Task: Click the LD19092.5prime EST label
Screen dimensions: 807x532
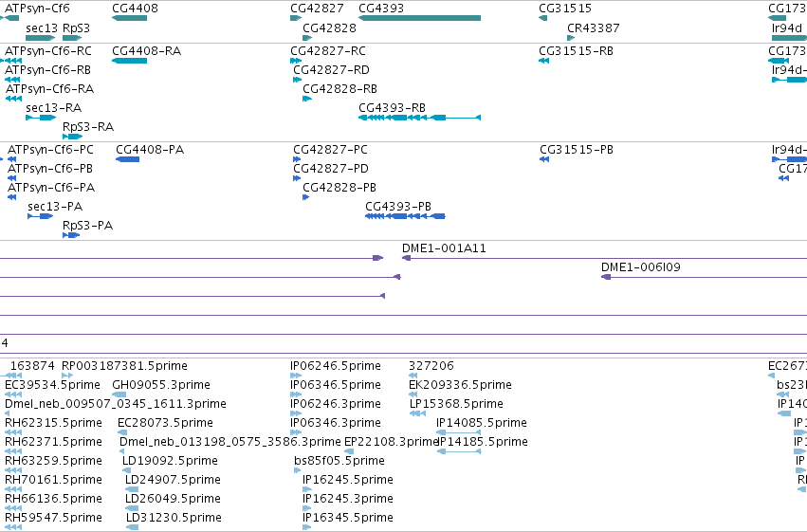Action: tap(170, 461)
